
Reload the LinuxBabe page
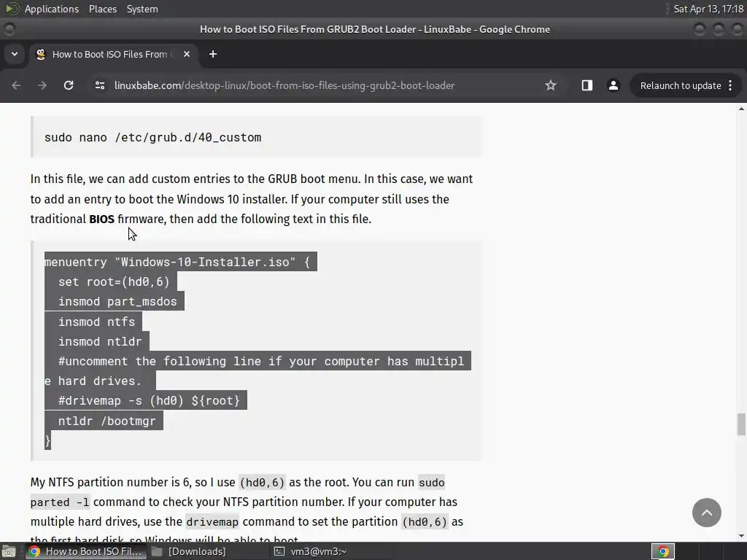click(69, 85)
